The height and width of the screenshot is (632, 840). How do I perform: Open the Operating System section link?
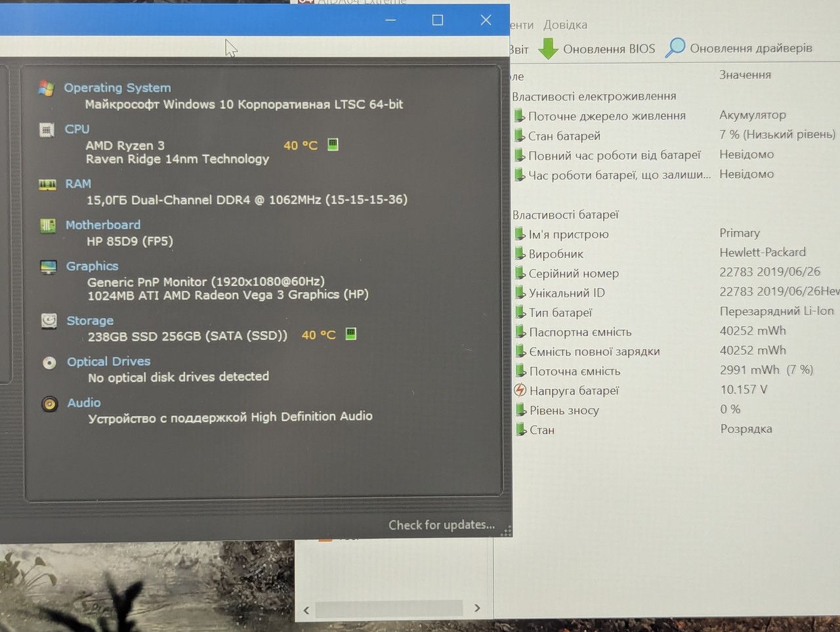click(117, 88)
